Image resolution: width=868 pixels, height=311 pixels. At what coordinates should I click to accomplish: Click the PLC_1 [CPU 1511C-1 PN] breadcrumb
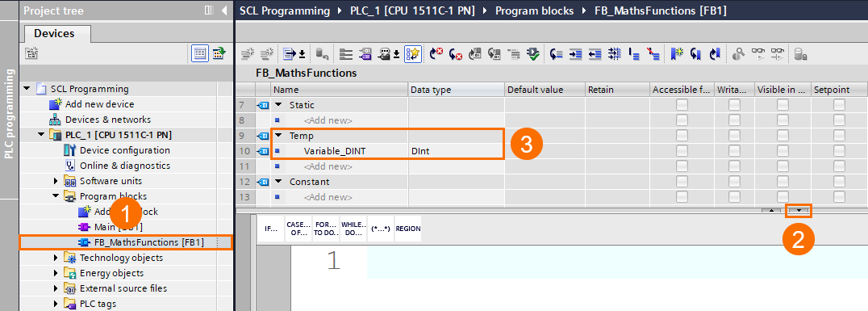412,11
